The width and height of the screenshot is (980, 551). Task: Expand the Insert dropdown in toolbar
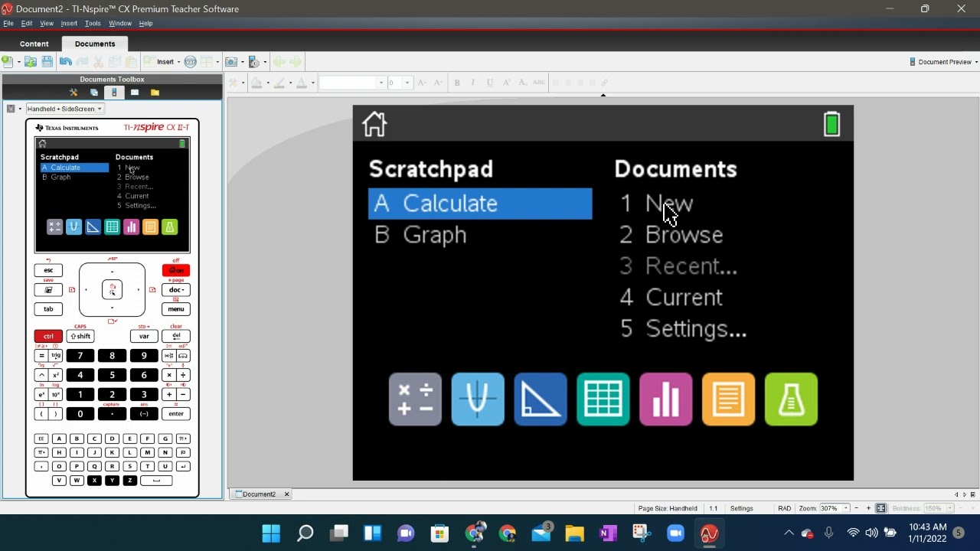coord(178,62)
